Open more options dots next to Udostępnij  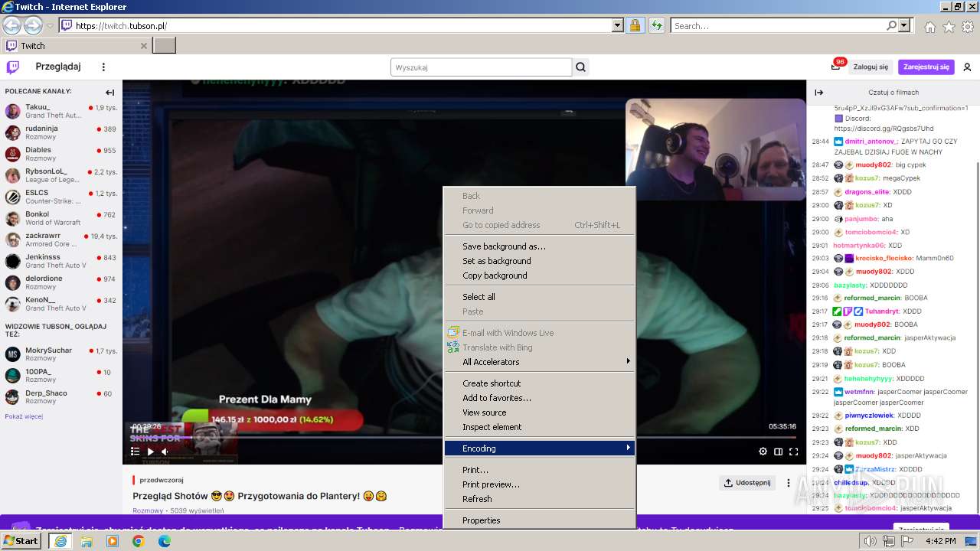[789, 483]
